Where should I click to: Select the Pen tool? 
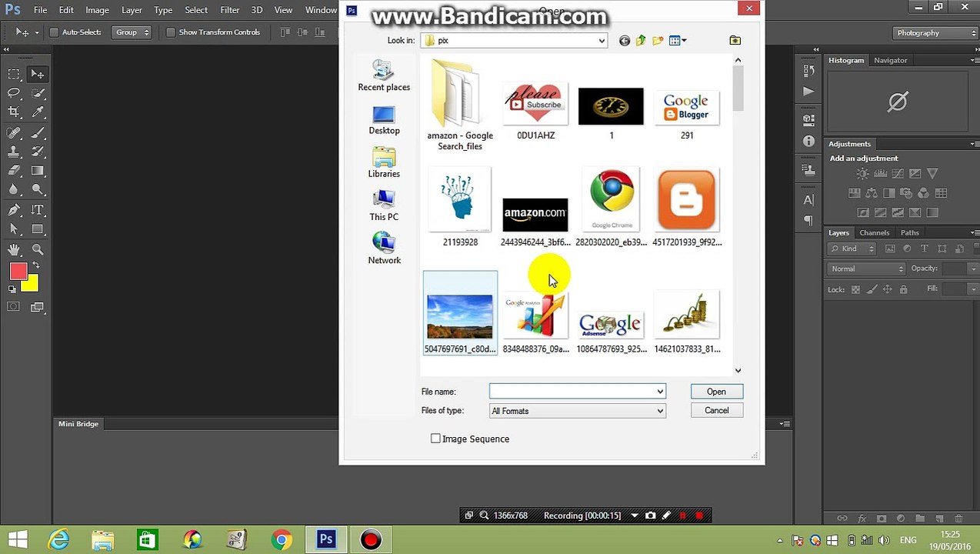coord(14,210)
